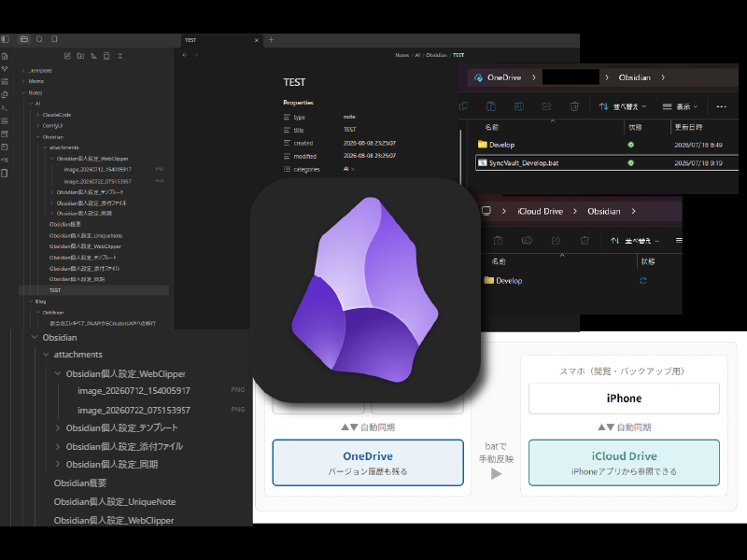This screenshot has width=747, height=560.
Task: Click the OneDrive cloud icon in address bar
Action: [x=478, y=77]
